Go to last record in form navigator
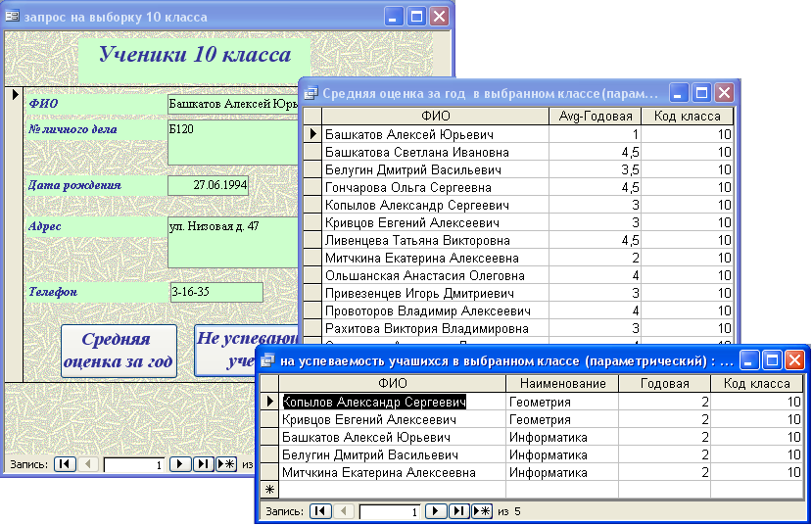The height and width of the screenshot is (525, 812). (203, 464)
